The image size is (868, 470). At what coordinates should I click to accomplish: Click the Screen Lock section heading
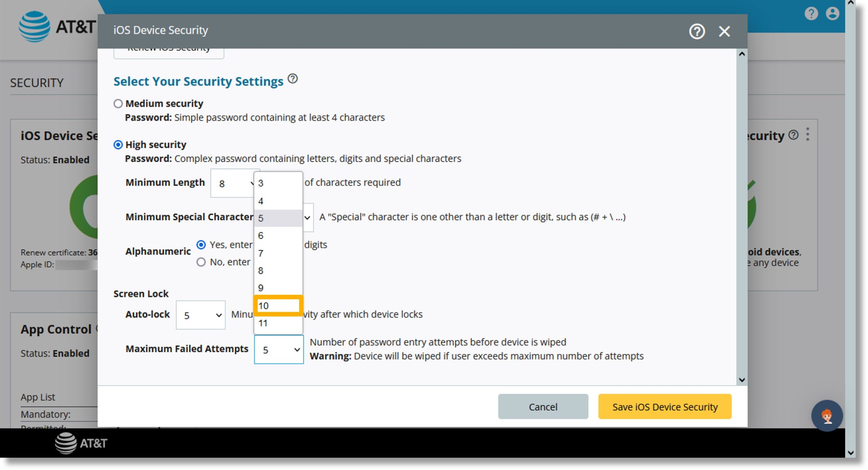tap(141, 294)
